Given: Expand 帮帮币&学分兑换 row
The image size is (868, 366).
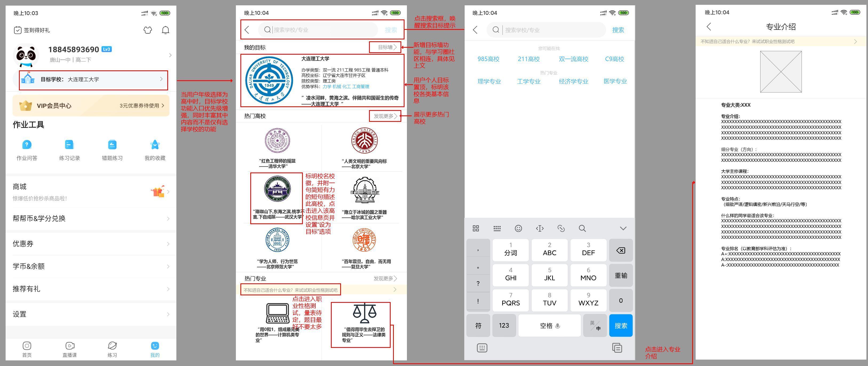Looking at the screenshot, I should (x=91, y=219).
